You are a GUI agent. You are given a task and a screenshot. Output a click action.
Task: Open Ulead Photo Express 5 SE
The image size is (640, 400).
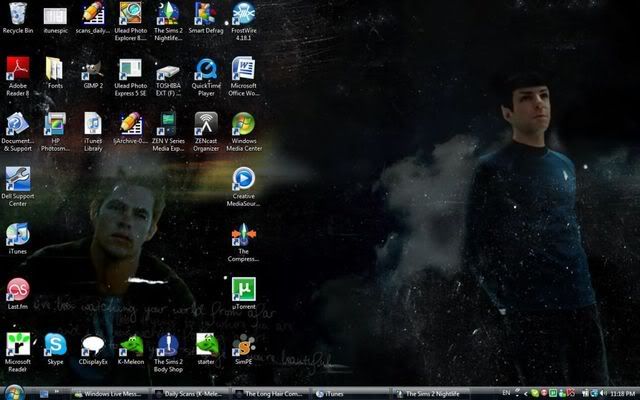tap(131, 78)
